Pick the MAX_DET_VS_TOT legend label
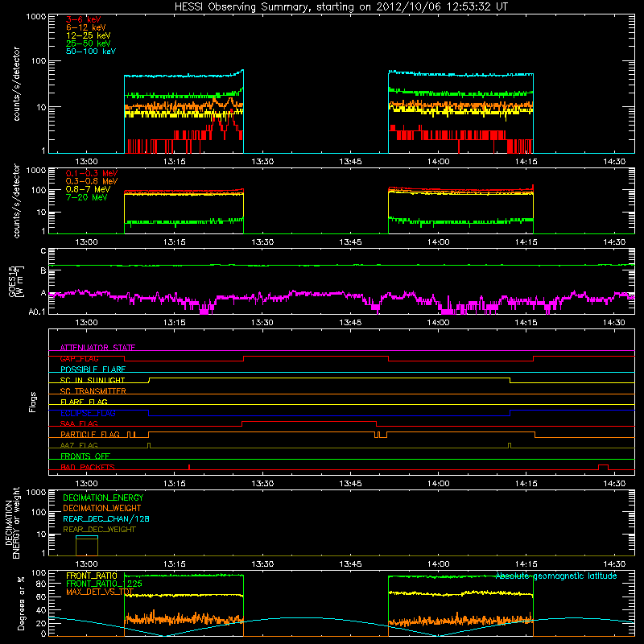Image resolution: width=644 pixels, height=644 pixels. 100,592
